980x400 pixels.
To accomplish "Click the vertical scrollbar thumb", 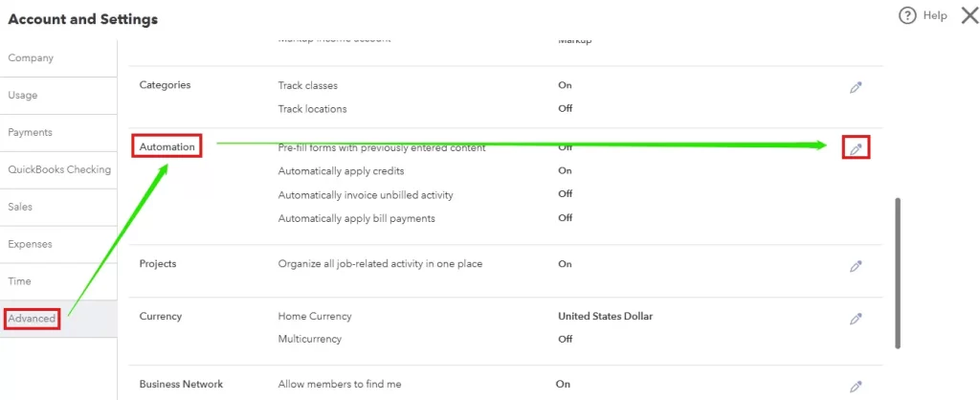I will tap(898, 273).
